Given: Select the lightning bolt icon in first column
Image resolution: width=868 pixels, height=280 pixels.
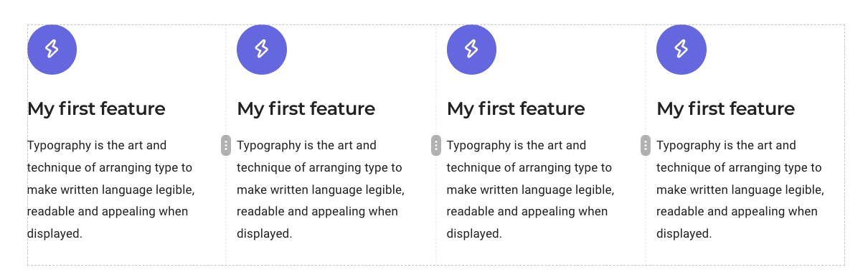Looking at the screenshot, I should (52, 50).
